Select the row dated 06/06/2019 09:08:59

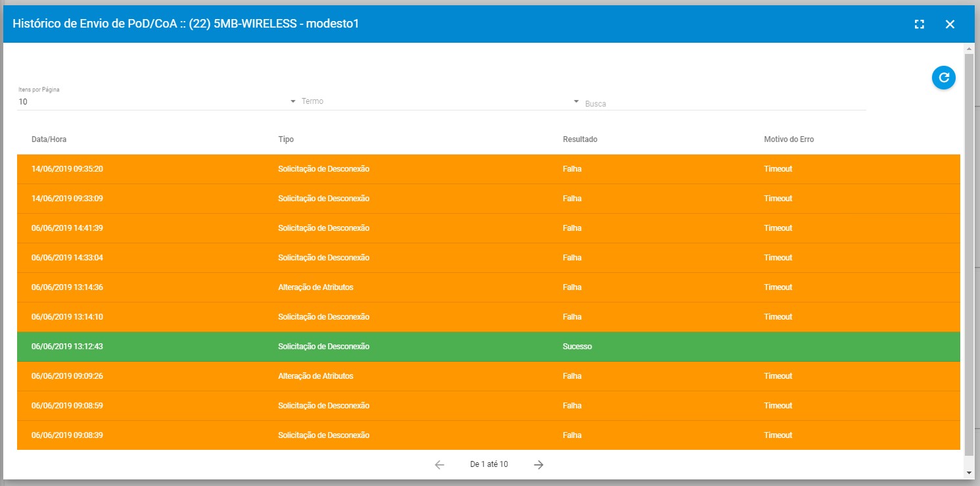point(488,406)
